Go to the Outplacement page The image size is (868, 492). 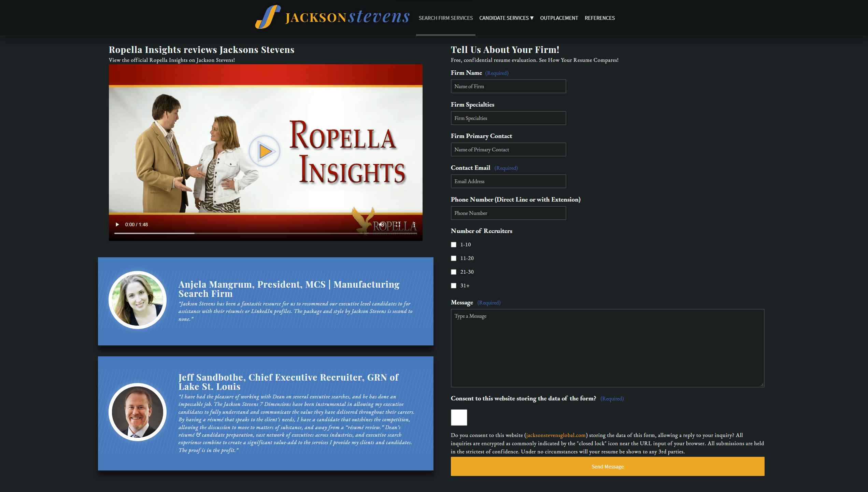559,18
